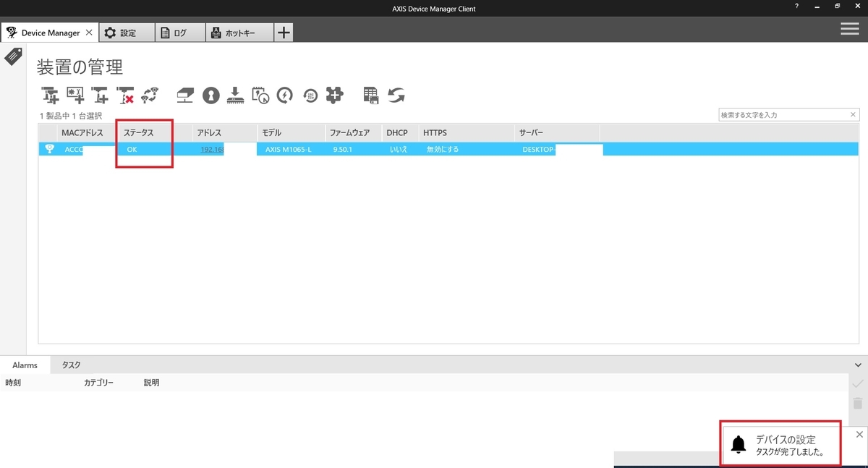Screen dimensions: 868x468
Task: Click the keyhole credentials icon
Action: (x=210, y=95)
